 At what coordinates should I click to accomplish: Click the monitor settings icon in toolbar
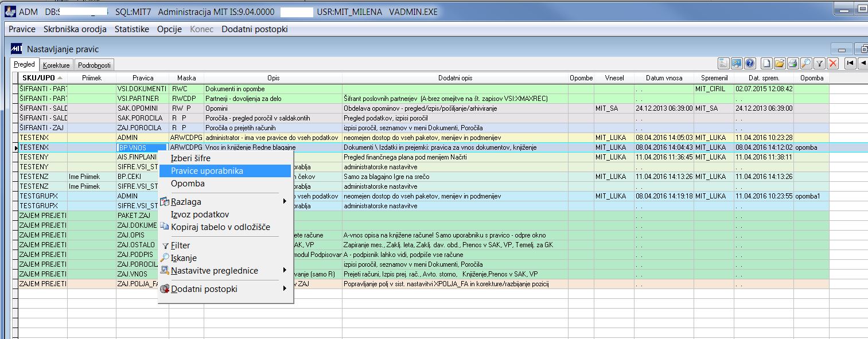pyautogui.click(x=737, y=63)
